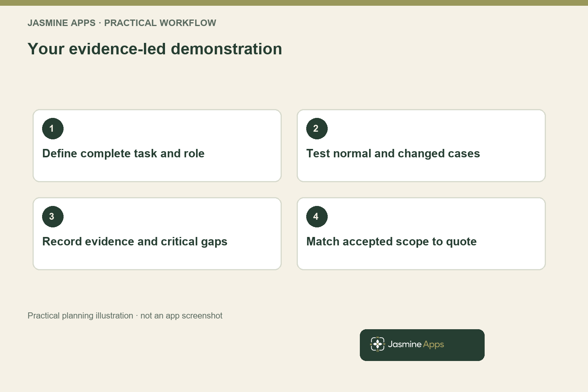This screenshot has width=588, height=392.
Task: Click the step 4 number circle
Action: pyautogui.click(x=317, y=217)
